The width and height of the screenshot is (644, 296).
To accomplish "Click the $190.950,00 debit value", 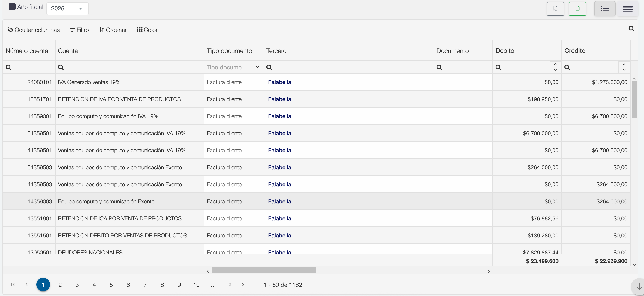I will click(x=543, y=99).
